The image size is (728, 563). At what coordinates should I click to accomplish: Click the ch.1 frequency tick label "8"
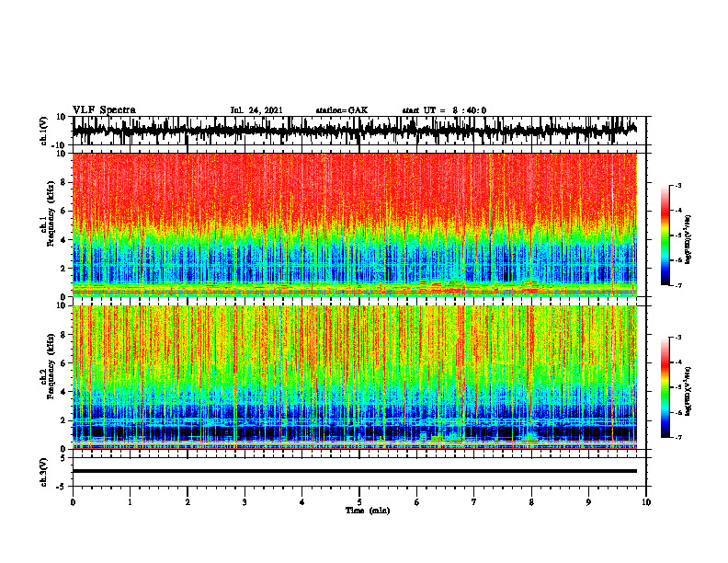pyautogui.click(x=63, y=182)
